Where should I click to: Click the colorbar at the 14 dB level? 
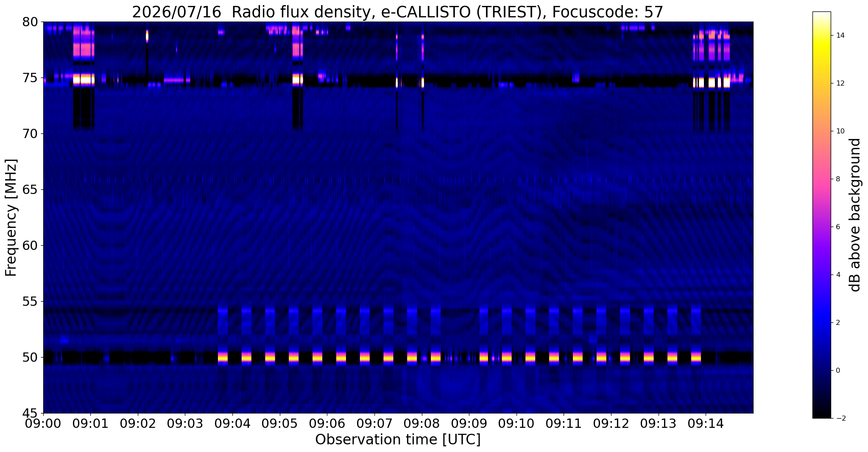click(x=821, y=36)
